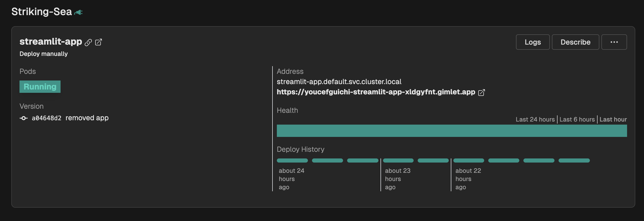Select the Last 6 hours health range

pos(577,119)
